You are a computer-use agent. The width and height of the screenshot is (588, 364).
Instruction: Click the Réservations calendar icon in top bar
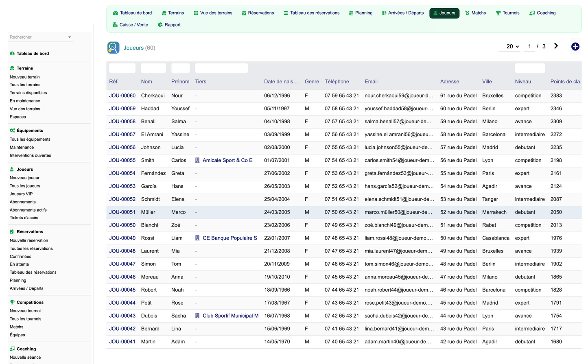(x=244, y=13)
